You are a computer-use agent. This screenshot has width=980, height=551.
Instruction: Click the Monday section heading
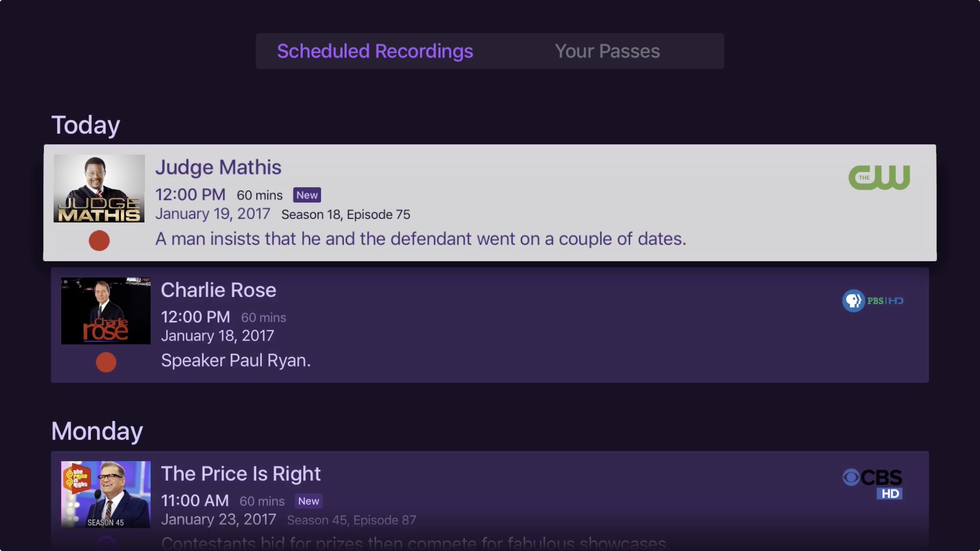97,431
